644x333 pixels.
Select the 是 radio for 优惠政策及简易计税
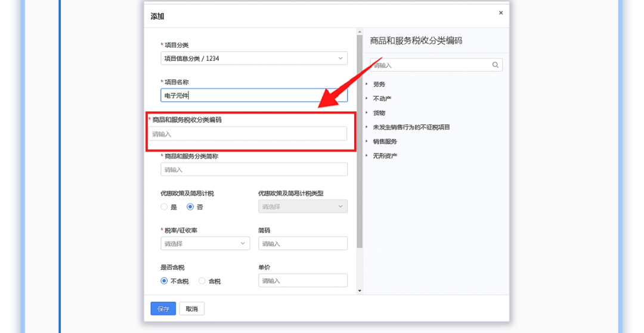[x=164, y=207]
